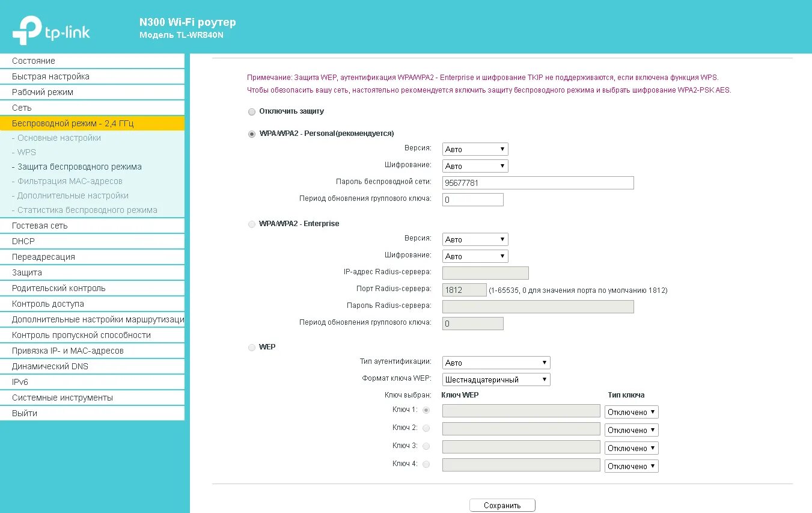Select the WEP security radio button
The height and width of the screenshot is (513, 812).
(x=251, y=348)
